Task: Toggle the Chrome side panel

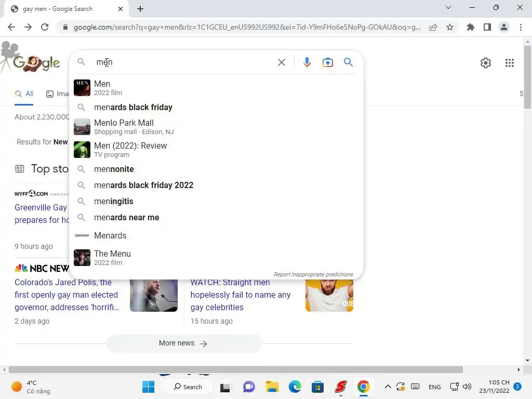Action: pos(487,27)
